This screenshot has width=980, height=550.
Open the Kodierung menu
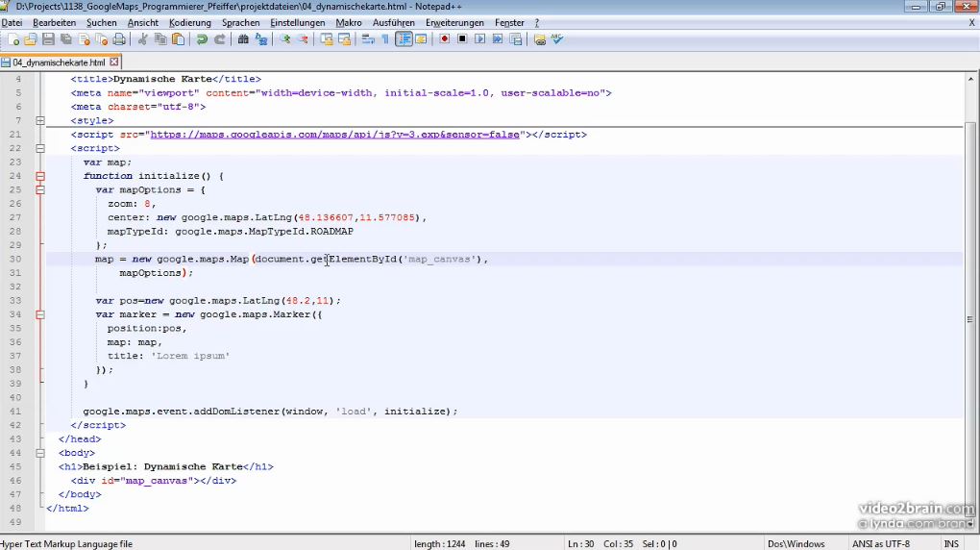[x=190, y=22]
